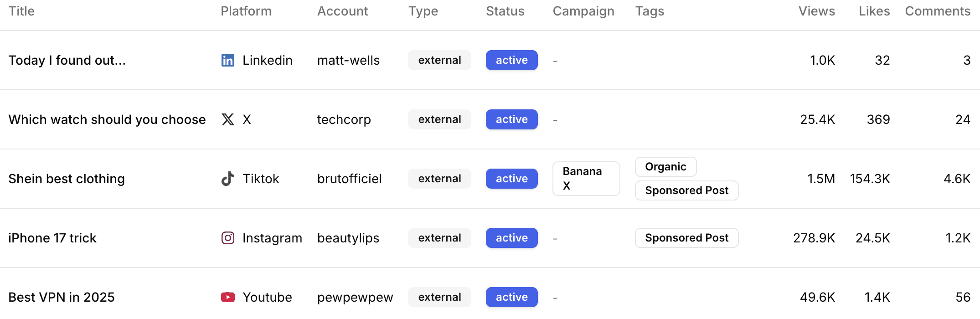Click the Youtube icon on Best VPN in 2025 row

point(227,297)
